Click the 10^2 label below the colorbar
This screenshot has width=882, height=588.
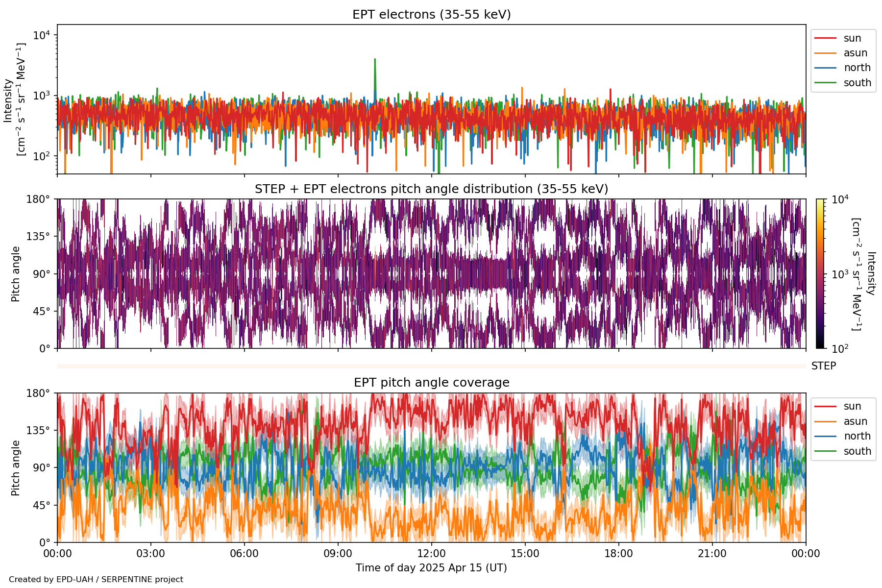(x=840, y=349)
